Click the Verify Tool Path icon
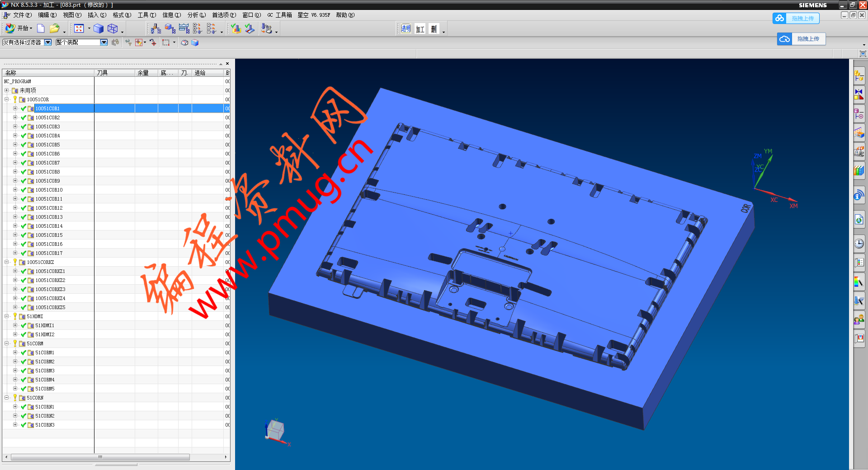 coord(250,29)
